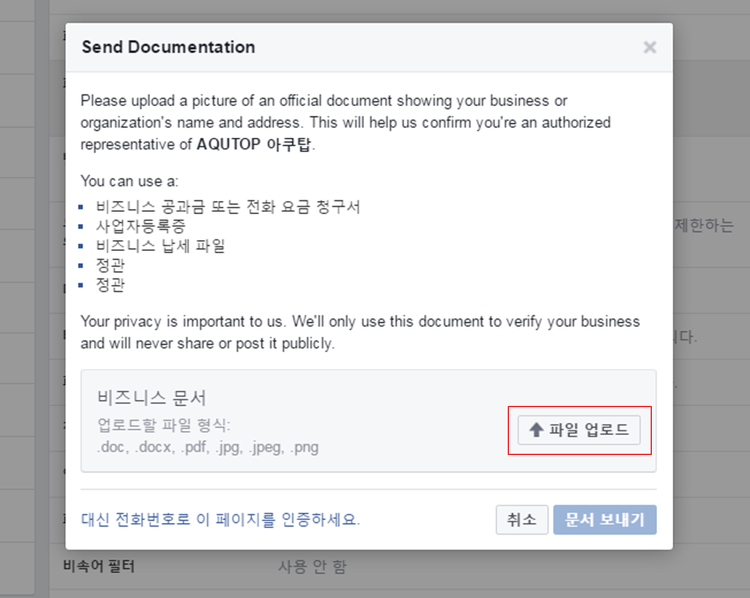Close the Send Documentation dialog

[x=650, y=47]
